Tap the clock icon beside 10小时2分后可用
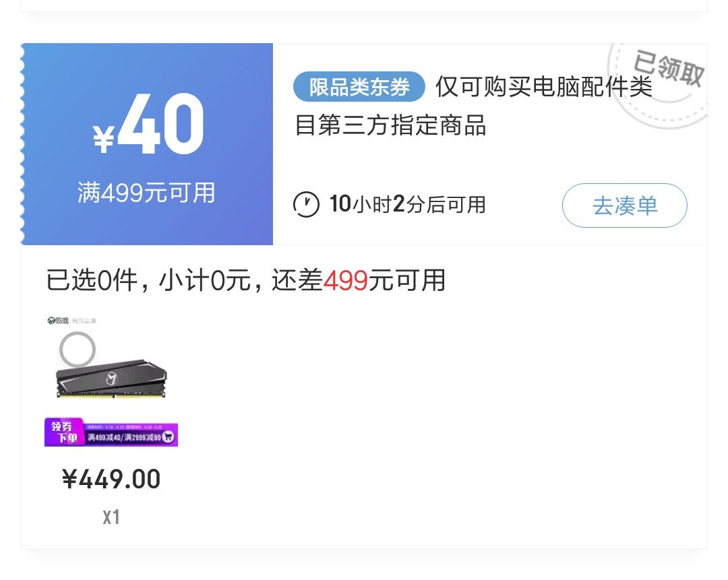 pos(306,204)
